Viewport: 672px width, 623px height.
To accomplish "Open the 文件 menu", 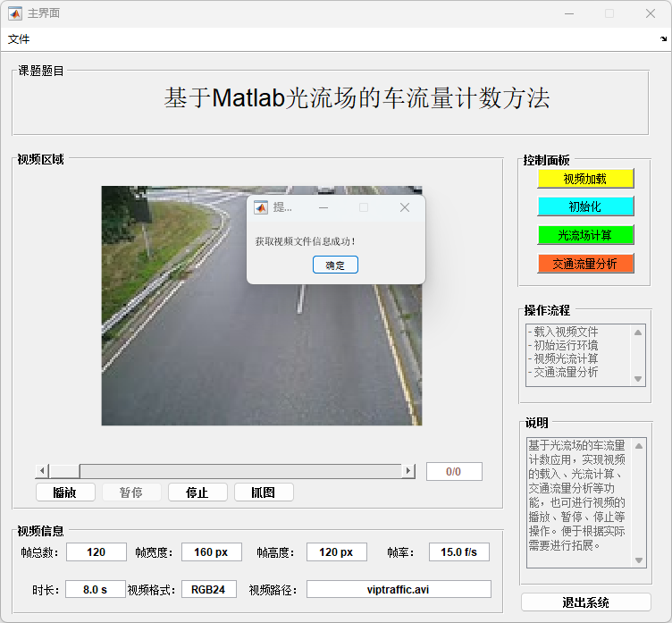I will tap(19, 39).
